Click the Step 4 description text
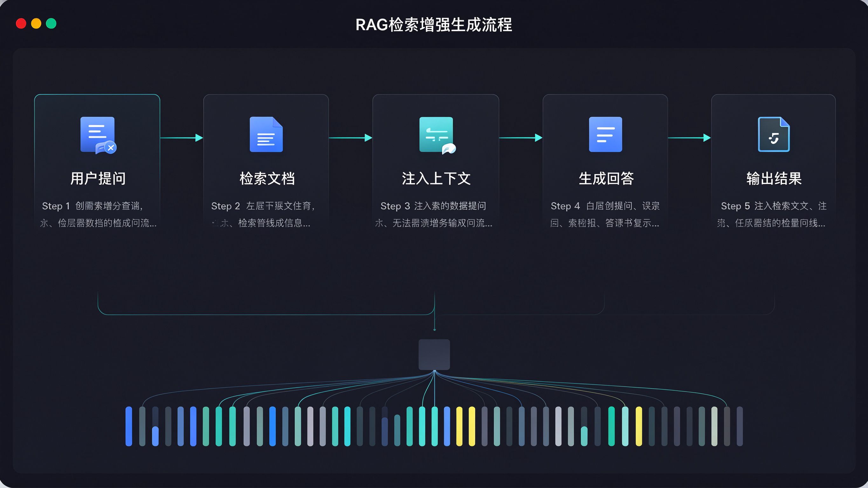868x488 pixels. (x=605, y=214)
